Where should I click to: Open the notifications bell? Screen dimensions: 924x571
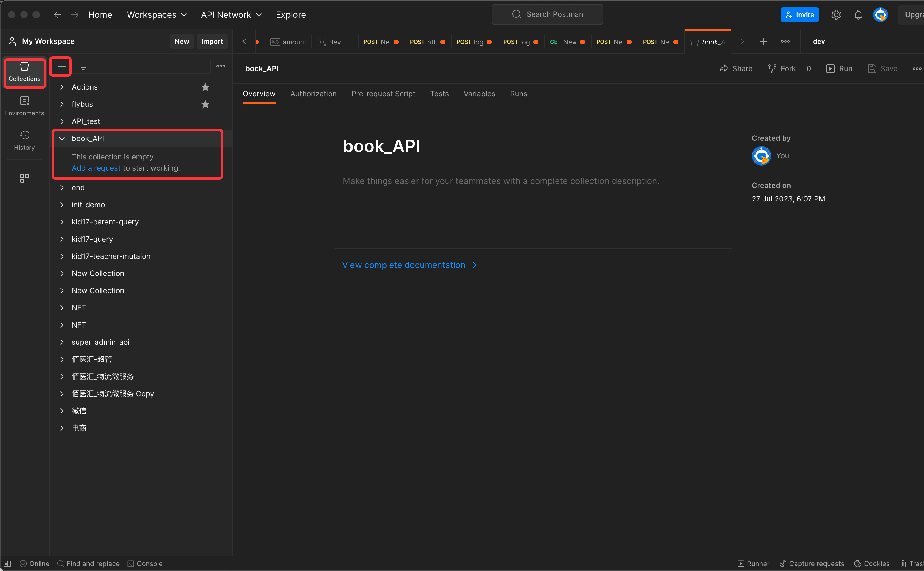point(858,15)
